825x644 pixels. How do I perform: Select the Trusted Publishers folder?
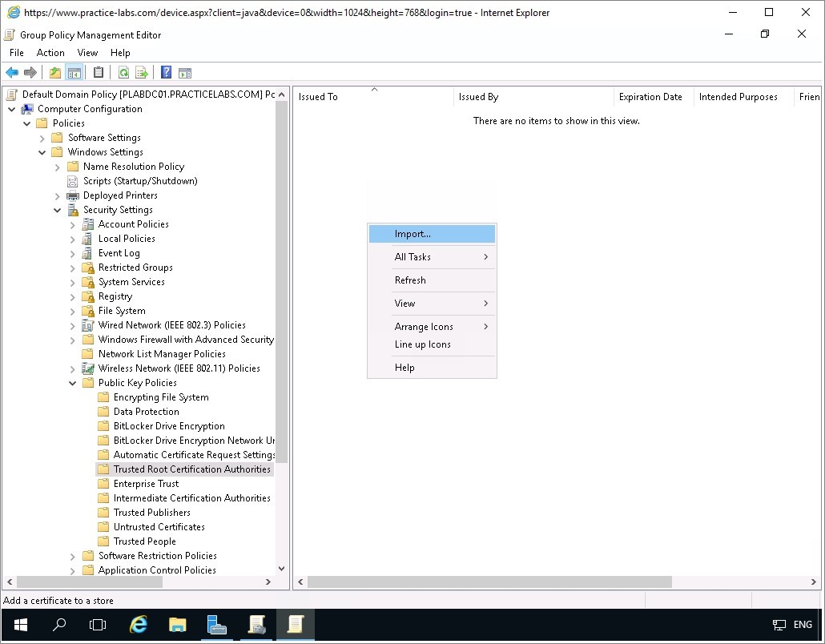pos(151,513)
